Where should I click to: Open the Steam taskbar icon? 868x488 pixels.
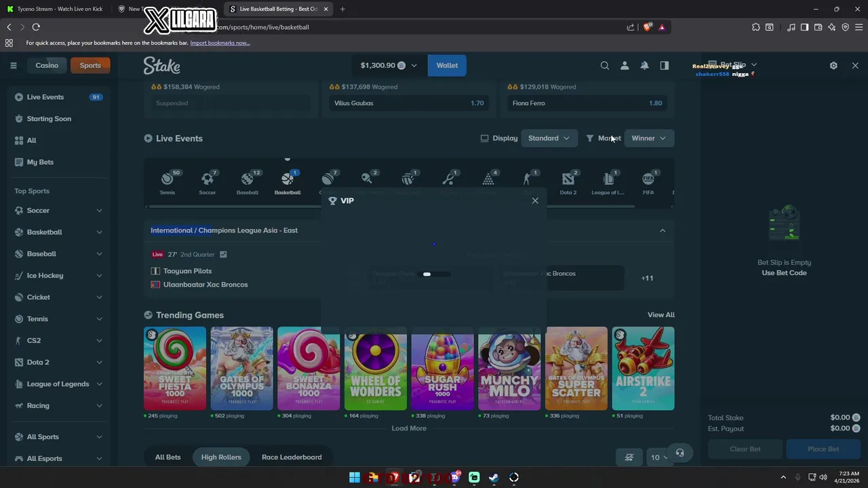(494, 478)
